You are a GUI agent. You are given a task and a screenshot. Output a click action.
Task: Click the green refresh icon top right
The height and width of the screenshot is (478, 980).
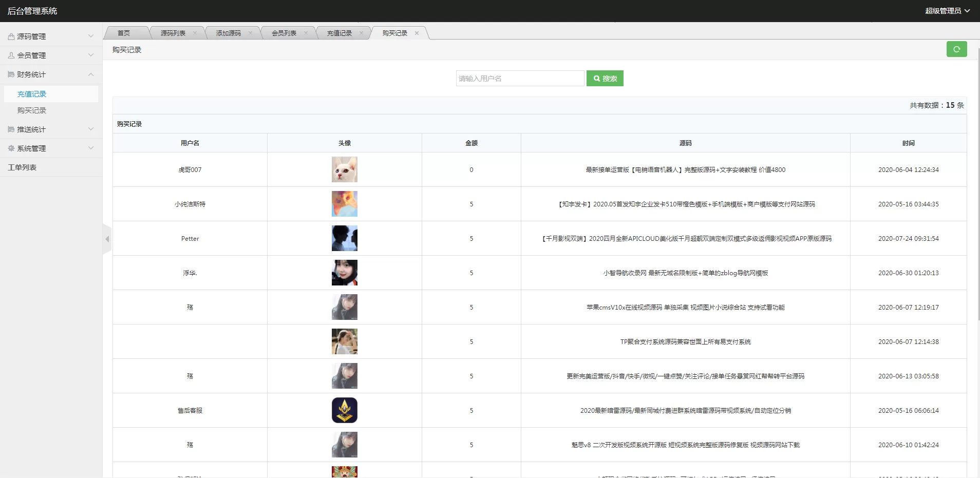click(x=956, y=49)
